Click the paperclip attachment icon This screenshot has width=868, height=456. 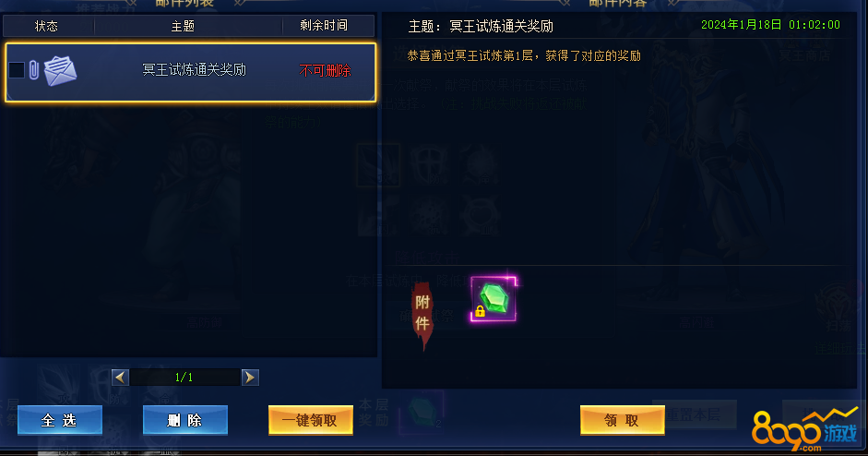click(x=34, y=70)
